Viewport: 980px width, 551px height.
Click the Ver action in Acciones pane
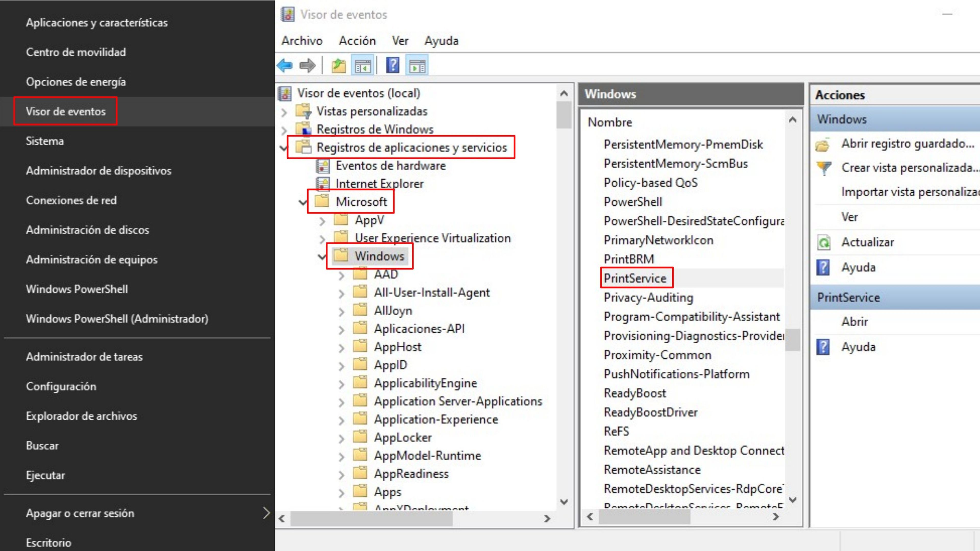[x=849, y=217]
